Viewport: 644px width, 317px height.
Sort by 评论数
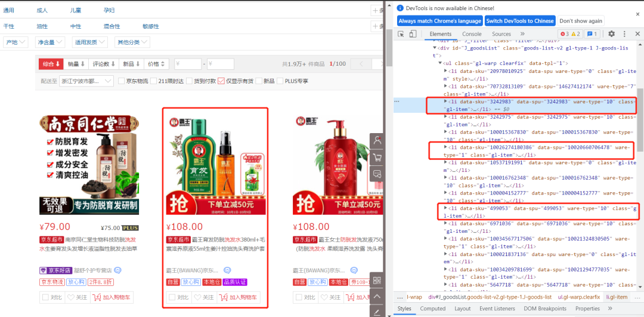point(104,64)
